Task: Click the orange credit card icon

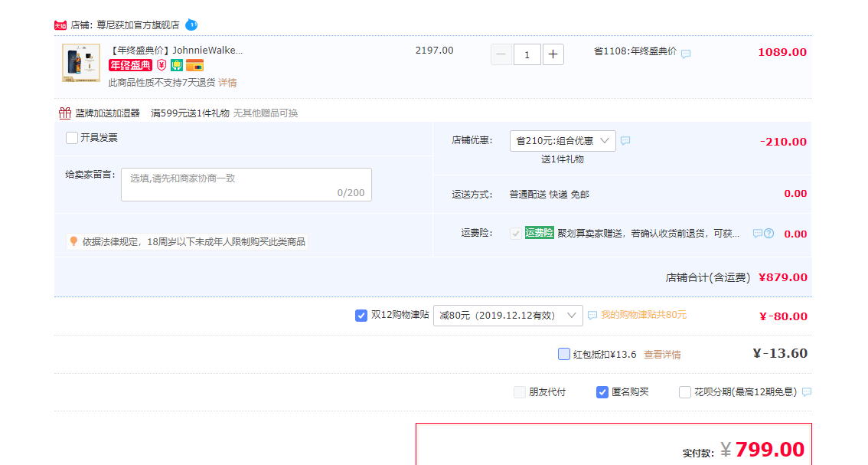Action: 194,65
